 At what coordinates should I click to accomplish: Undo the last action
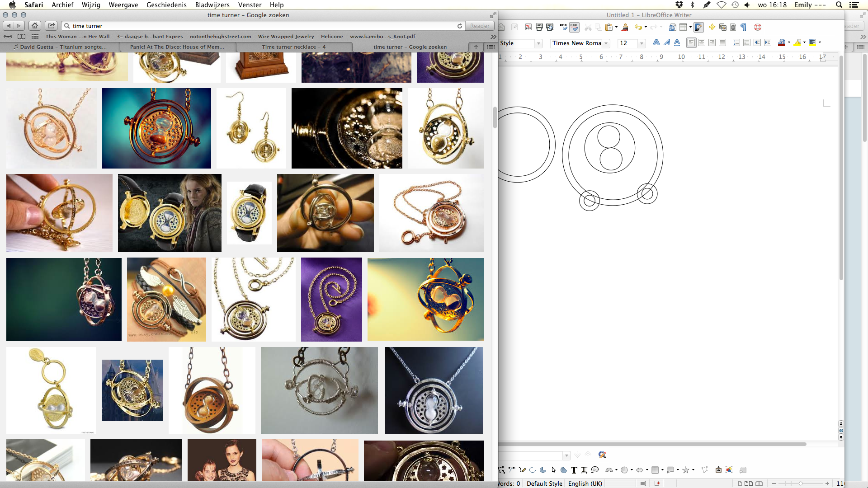click(638, 27)
